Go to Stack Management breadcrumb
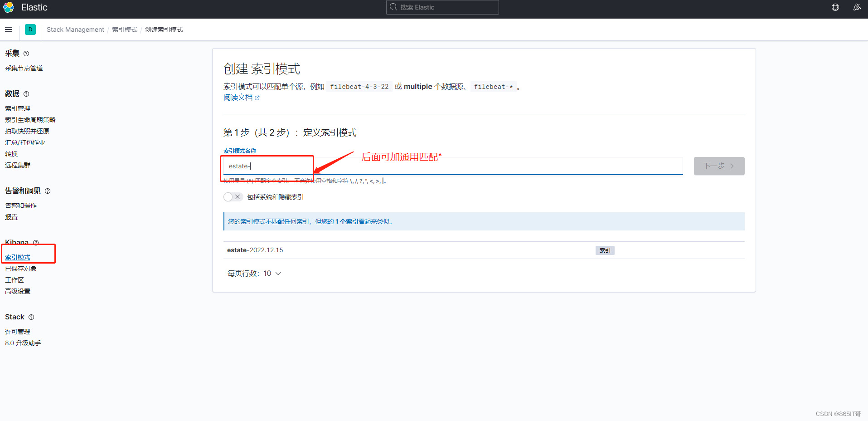Viewport: 868px width, 421px height. tap(75, 29)
